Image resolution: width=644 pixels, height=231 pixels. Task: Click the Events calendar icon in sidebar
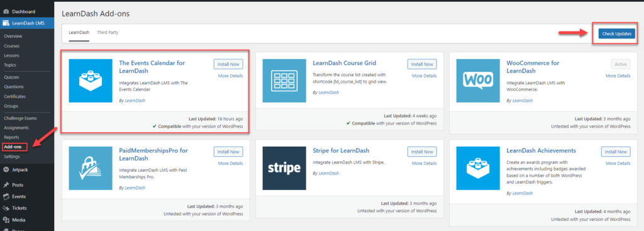pos(6,196)
